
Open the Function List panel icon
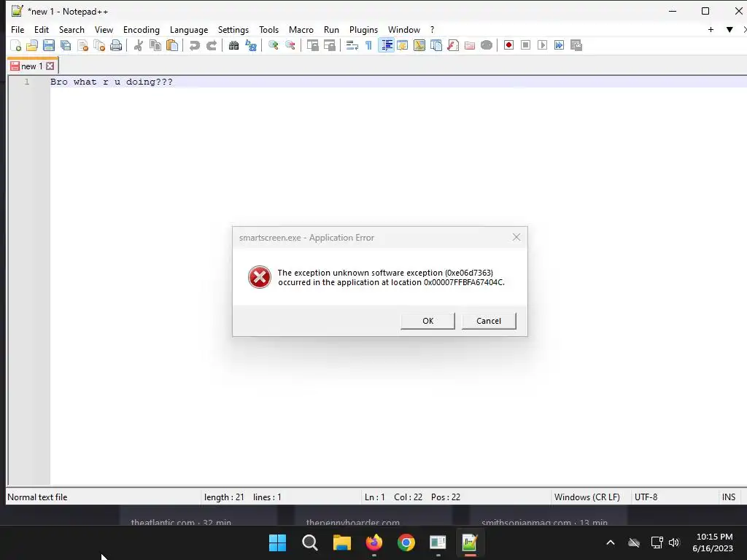click(453, 45)
